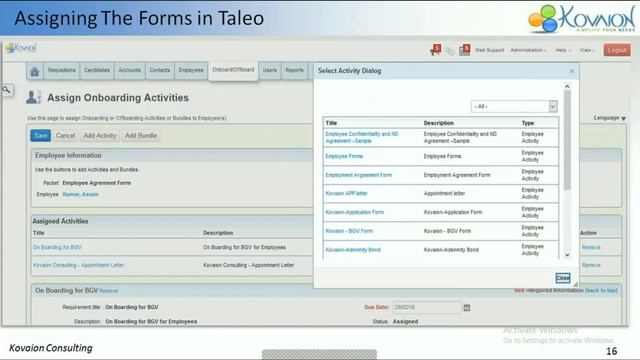Open red flag notifications icon
The image size is (640, 360).
tap(436, 50)
